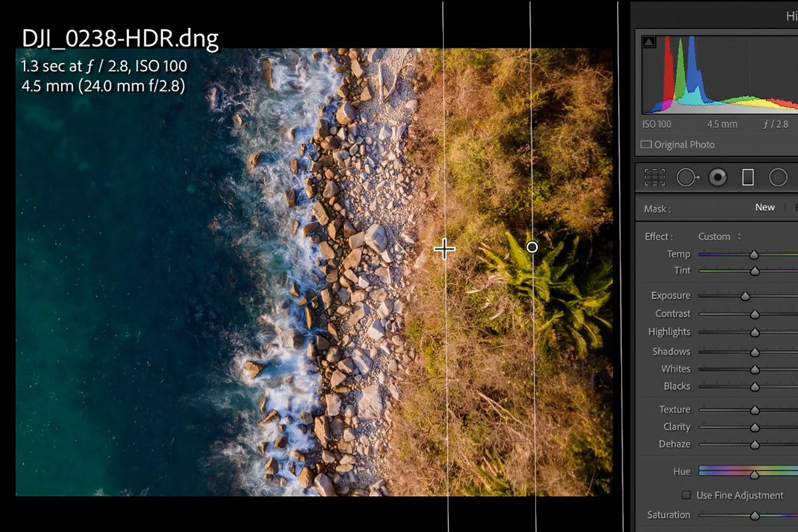Click the Hue color strip slider
The height and width of the screenshot is (532, 798).
748,471
